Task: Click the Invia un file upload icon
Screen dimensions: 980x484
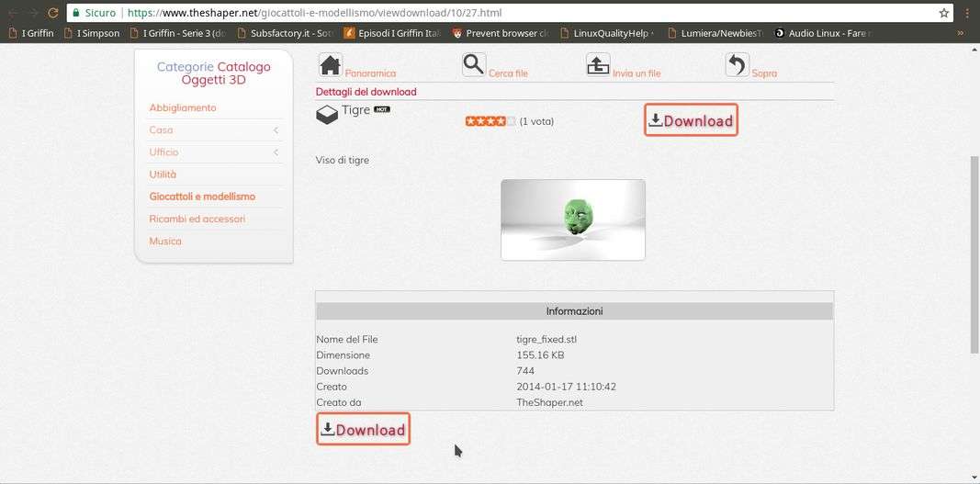Action: 598,65
